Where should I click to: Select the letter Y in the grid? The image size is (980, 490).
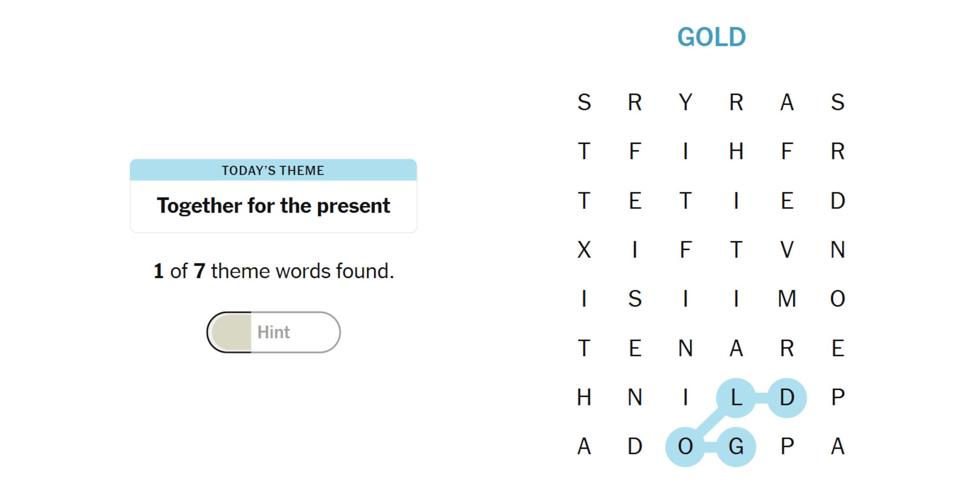(x=686, y=102)
